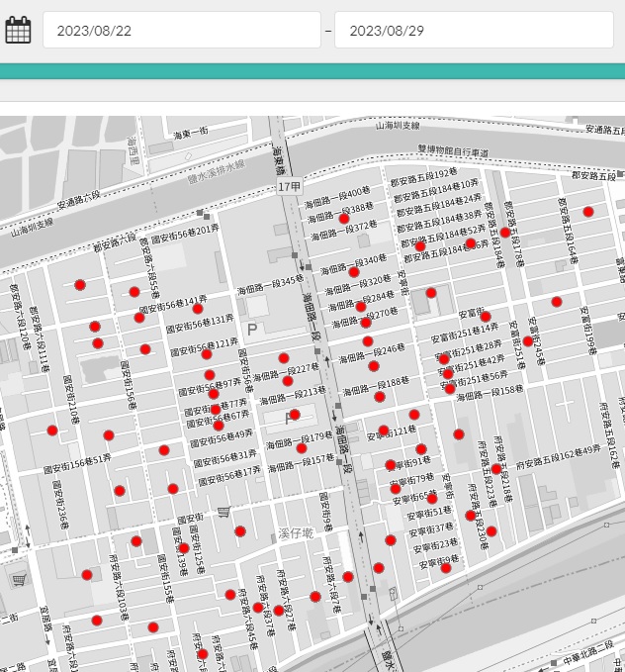Select red marker at 海佃路一段388巷
The image size is (625, 672).
343,219
